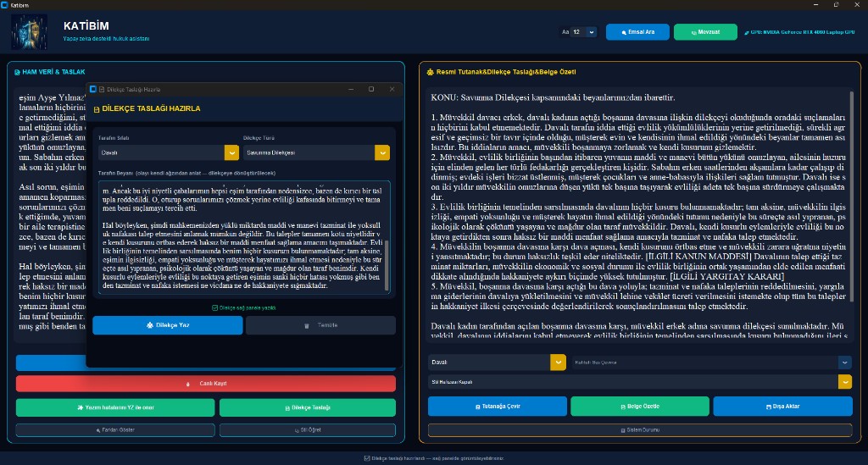Viewport: 868px width, 465px height.
Task: Click the GPU status icon in header
Action: click(x=747, y=33)
